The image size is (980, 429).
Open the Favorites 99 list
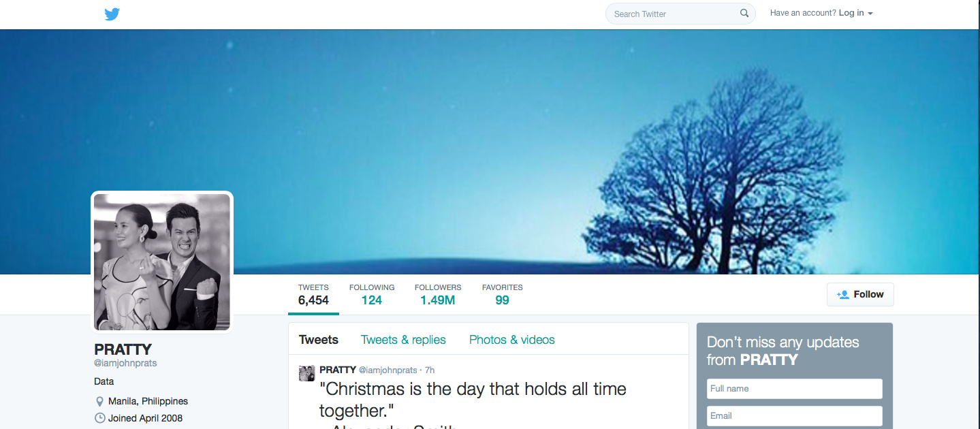point(503,295)
